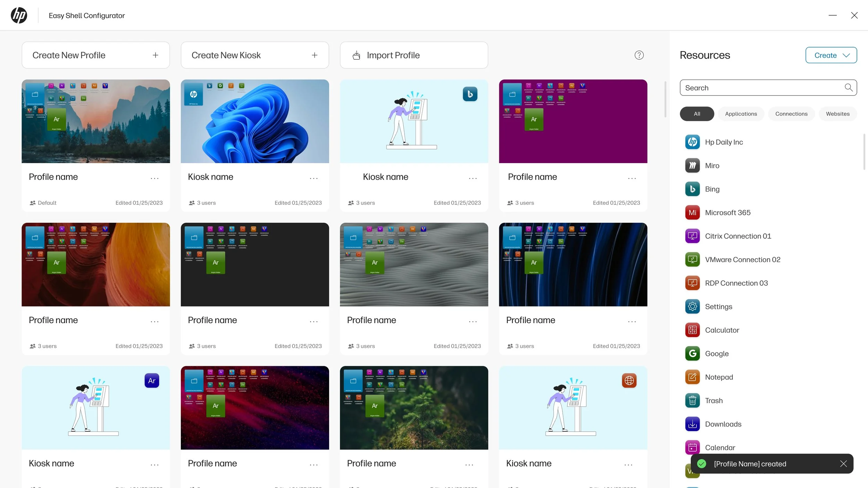The height and width of the screenshot is (488, 868).
Task: Click the purple background profile thumbnail
Action: pos(573,121)
